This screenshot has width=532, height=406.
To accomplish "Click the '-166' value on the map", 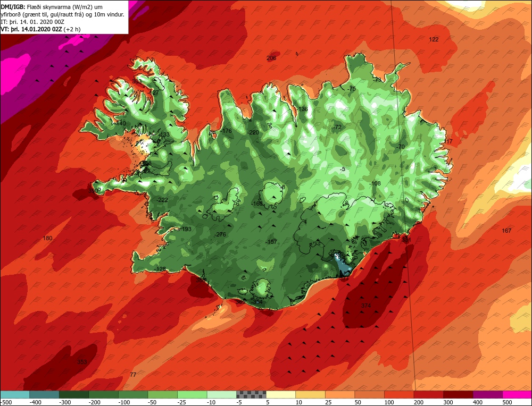I will coord(257,204).
